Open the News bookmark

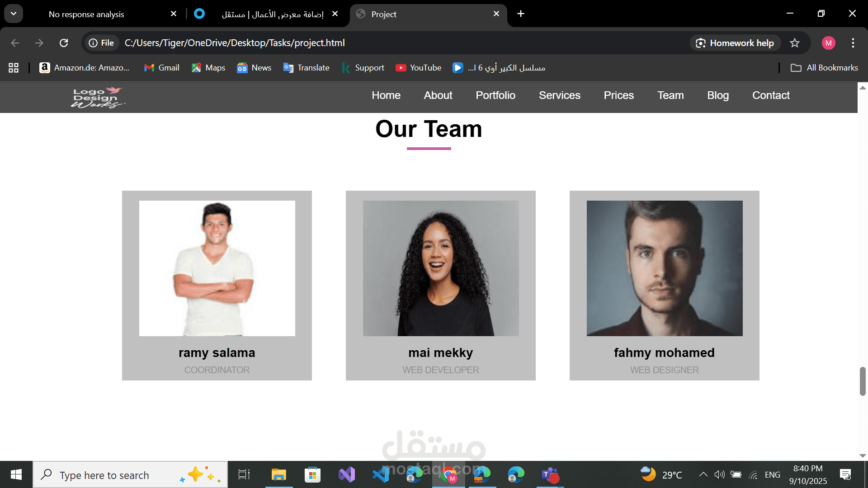click(x=254, y=68)
